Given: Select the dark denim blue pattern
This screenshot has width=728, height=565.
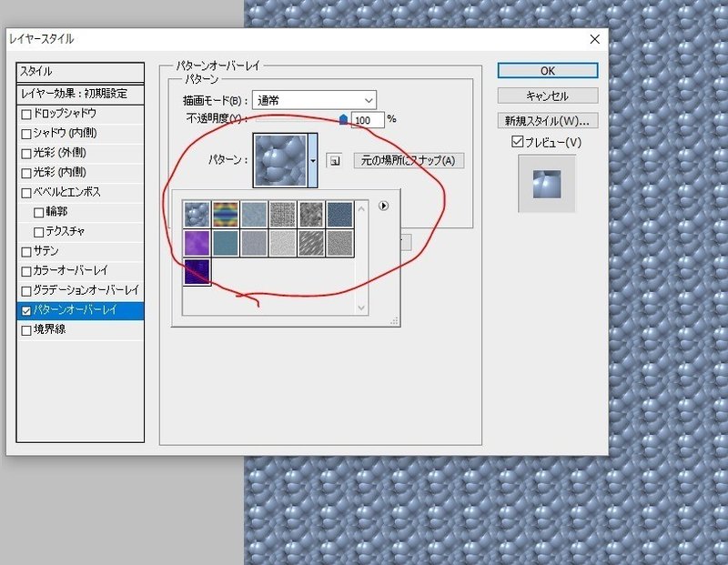Looking at the screenshot, I should click(x=339, y=213).
